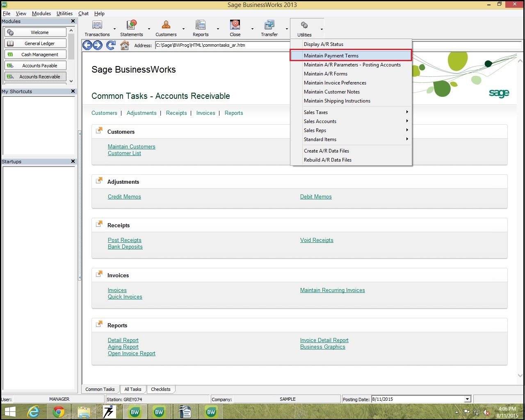This screenshot has height=420, width=525.
Task: Expand the Transactions dropdown arrow
Action: point(114,29)
